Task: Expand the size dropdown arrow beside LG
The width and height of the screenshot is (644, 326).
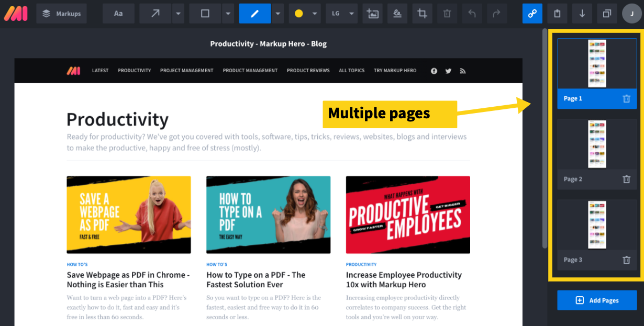Action: click(x=351, y=14)
